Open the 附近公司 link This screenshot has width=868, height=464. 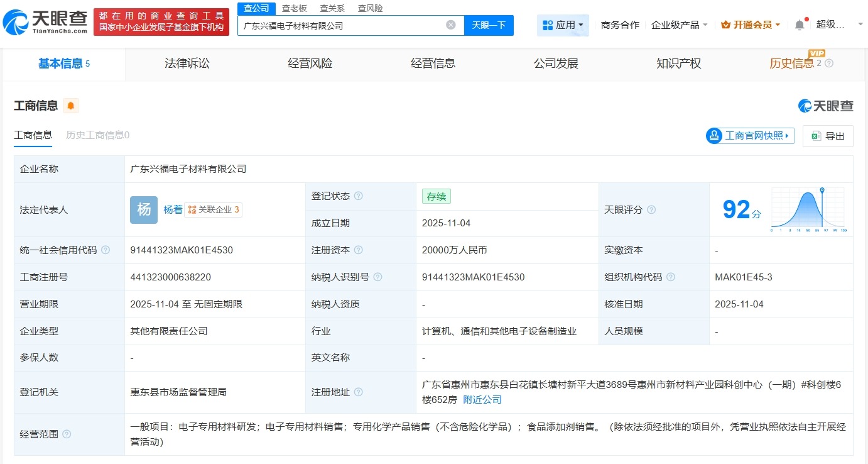pos(482,399)
